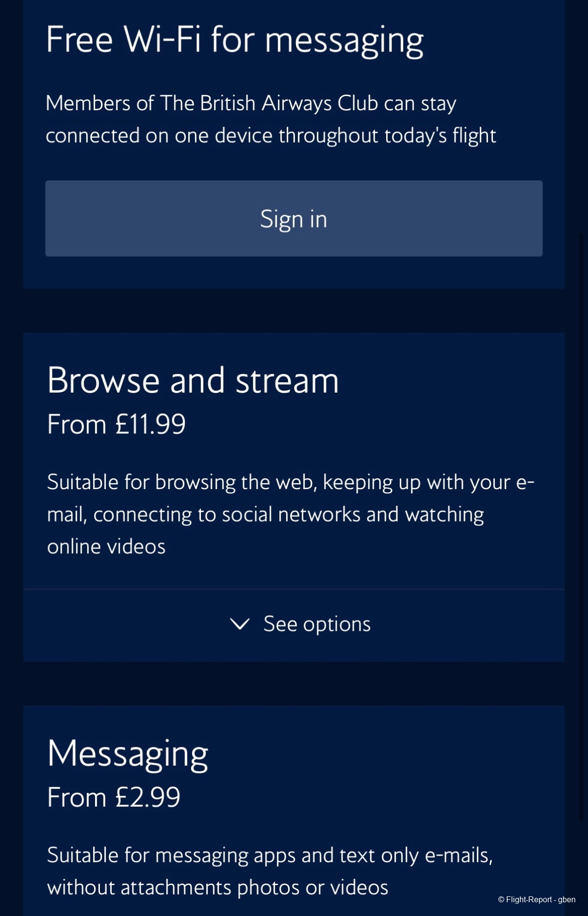This screenshot has width=588, height=916.
Task: Select the Messaging plan heading
Action: pos(127,754)
